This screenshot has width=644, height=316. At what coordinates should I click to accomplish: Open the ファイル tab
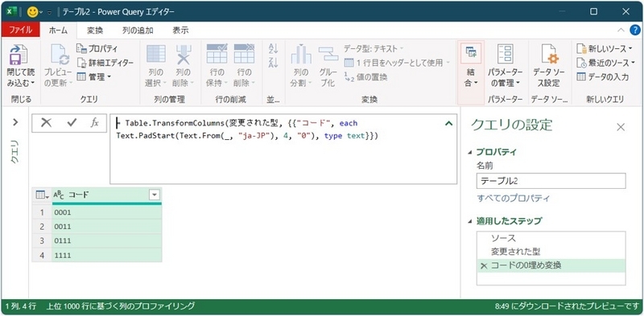[21, 30]
